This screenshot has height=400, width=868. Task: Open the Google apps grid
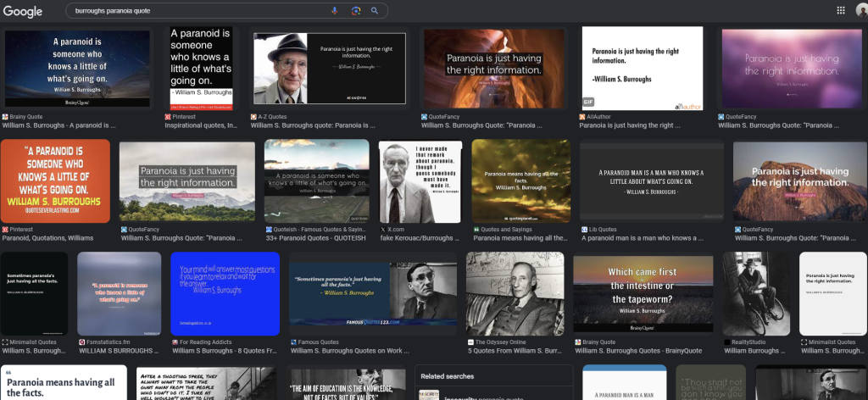(840, 11)
